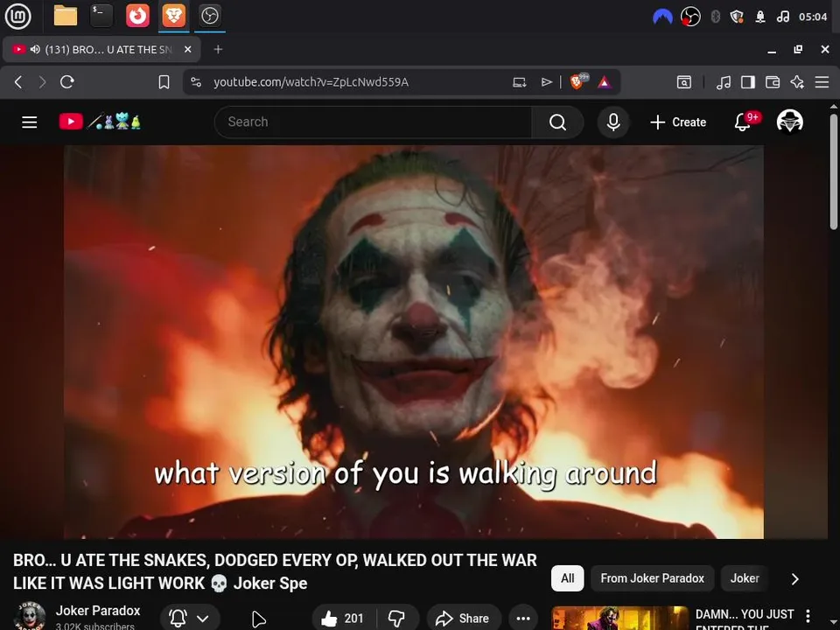Open the Files folder launcher

(66, 16)
